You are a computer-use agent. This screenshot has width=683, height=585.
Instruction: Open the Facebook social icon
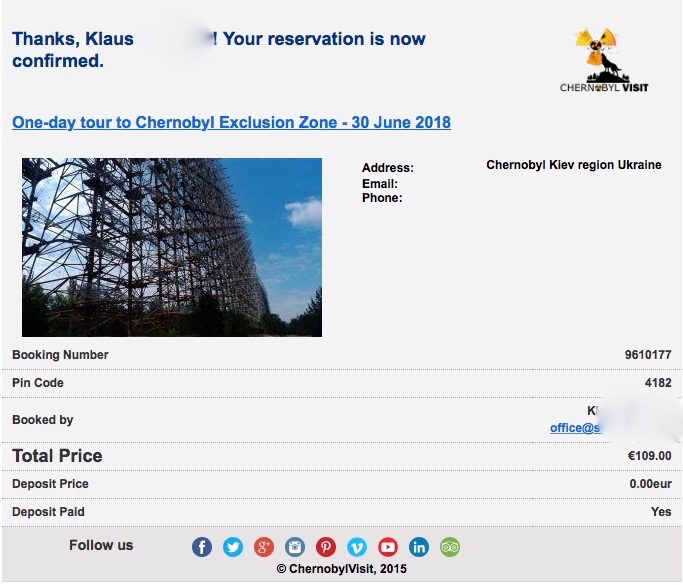(x=202, y=547)
